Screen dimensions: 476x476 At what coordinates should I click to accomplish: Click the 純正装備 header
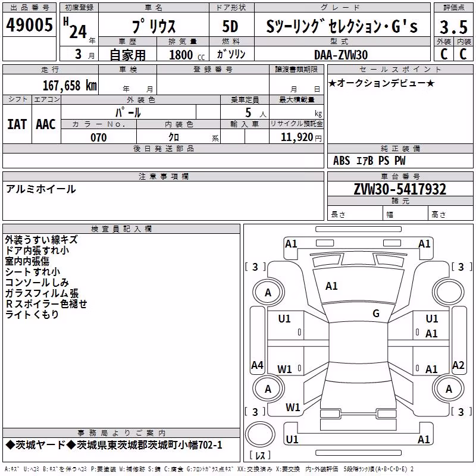tap(400, 148)
